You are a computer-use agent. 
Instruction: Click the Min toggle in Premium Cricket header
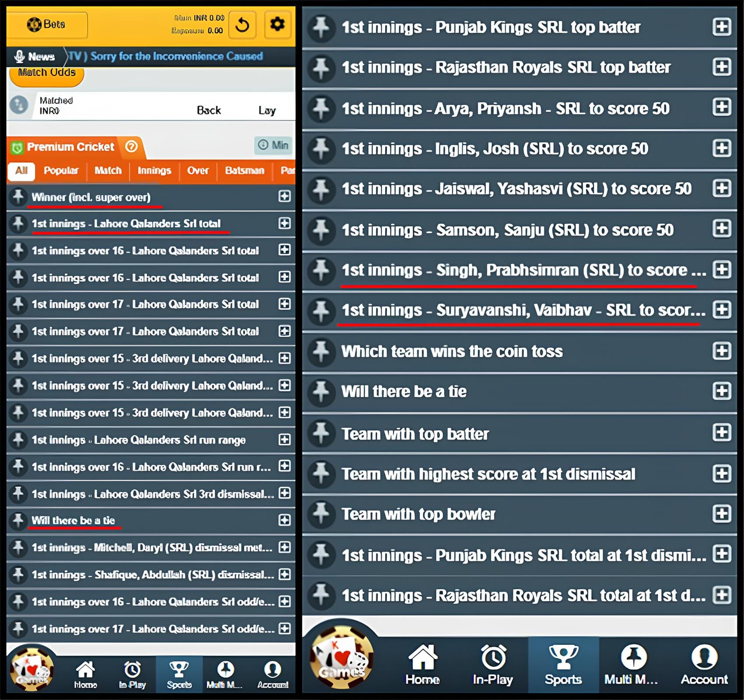(x=274, y=145)
